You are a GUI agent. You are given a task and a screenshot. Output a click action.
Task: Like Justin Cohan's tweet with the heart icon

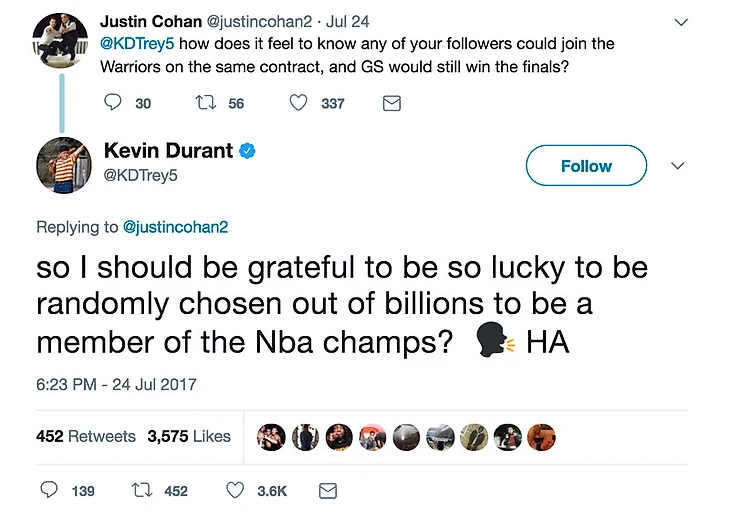click(x=298, y=102)
